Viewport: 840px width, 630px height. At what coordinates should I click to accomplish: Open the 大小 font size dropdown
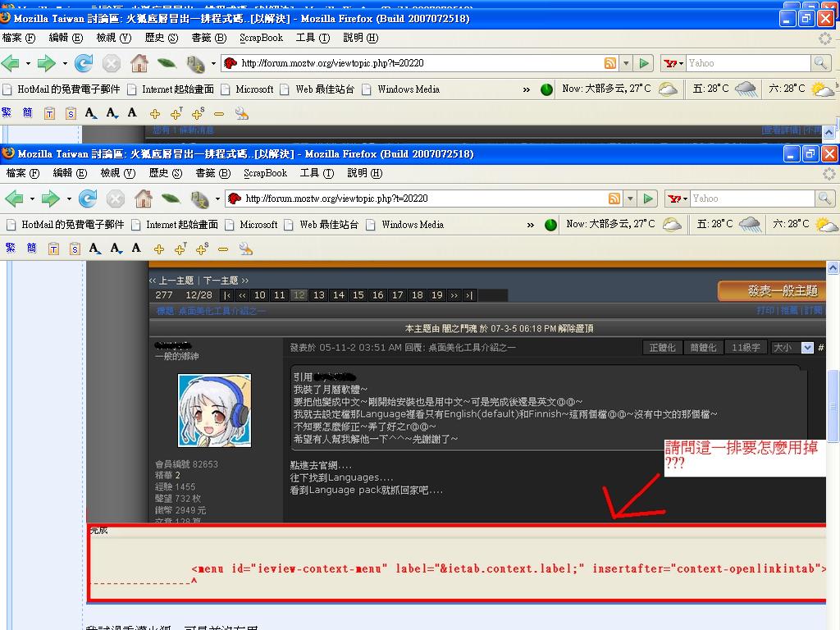click(x=792, y=348)
